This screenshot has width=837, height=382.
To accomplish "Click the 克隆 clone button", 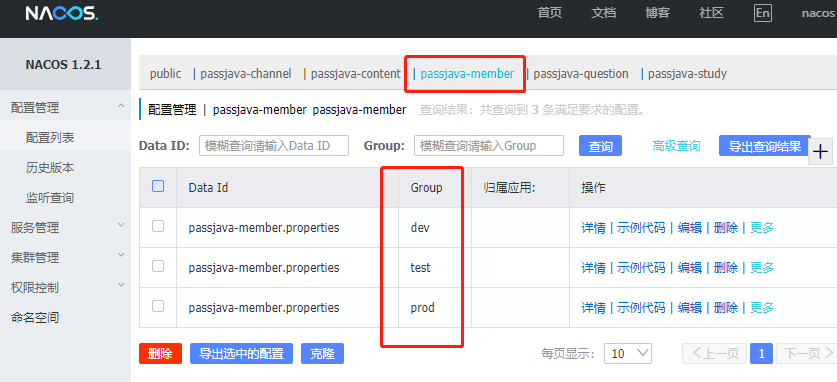I will pos(322,354).
